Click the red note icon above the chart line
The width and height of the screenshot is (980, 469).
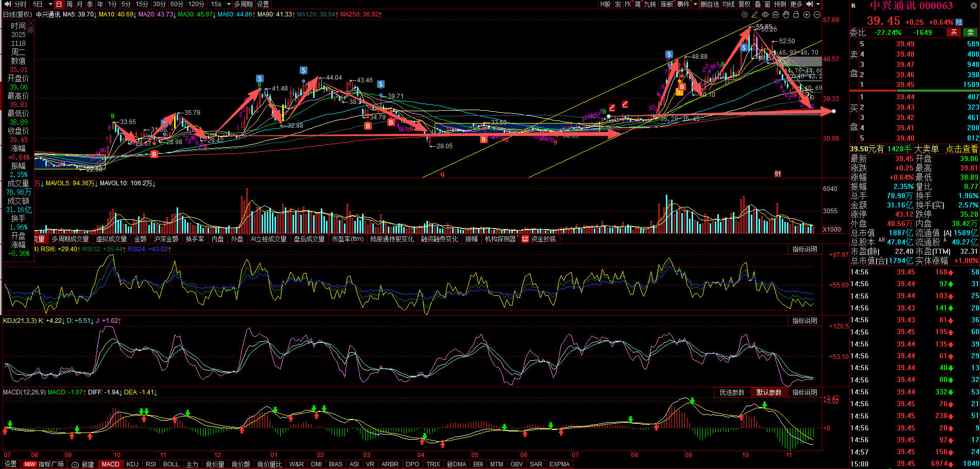[612, 108]
